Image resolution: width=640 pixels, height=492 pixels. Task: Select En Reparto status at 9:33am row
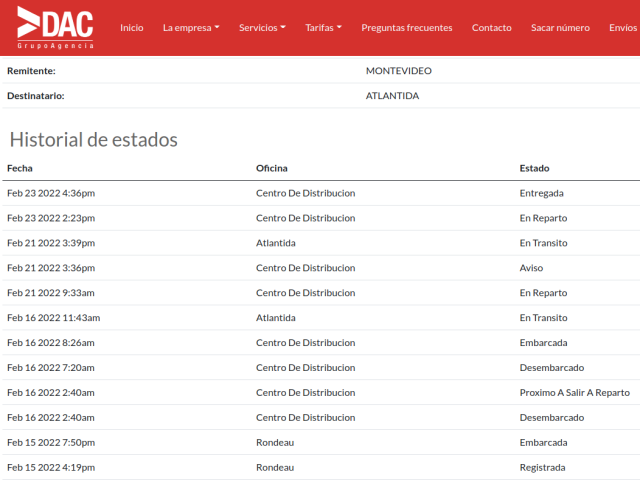click(x=543, y=293)
